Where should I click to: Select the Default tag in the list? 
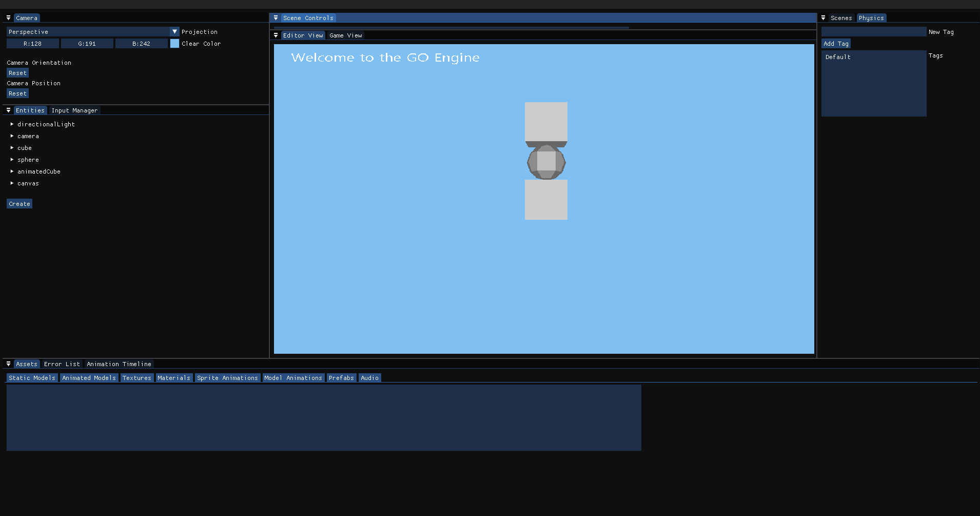click(838, 57)
